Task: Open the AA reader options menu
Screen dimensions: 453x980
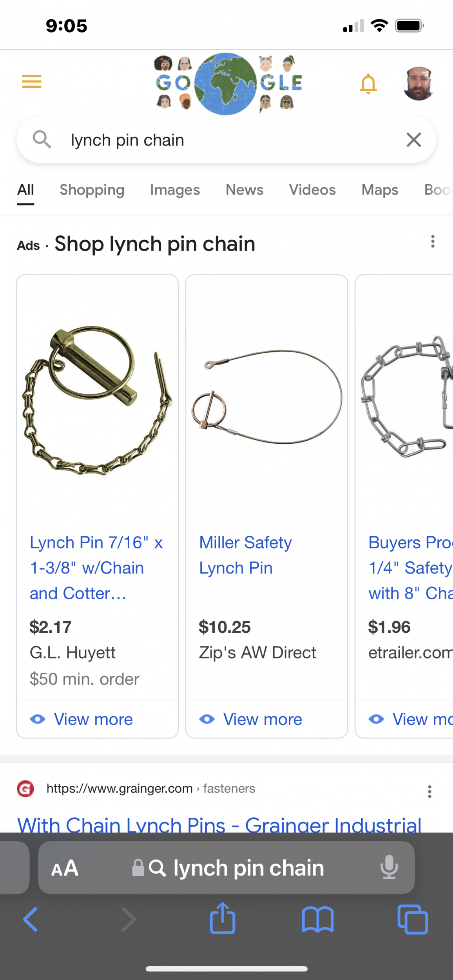Action: coord(65,868)
